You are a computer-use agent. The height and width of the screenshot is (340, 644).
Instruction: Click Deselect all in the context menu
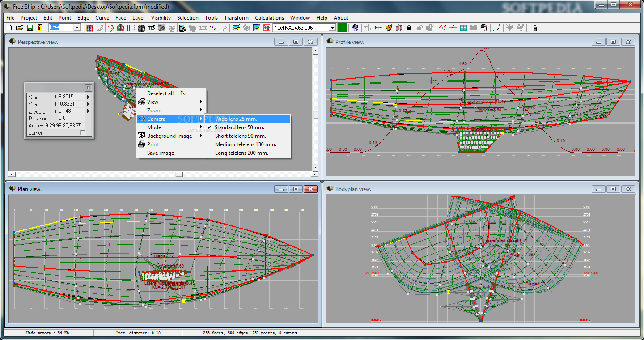pos(171,93)
